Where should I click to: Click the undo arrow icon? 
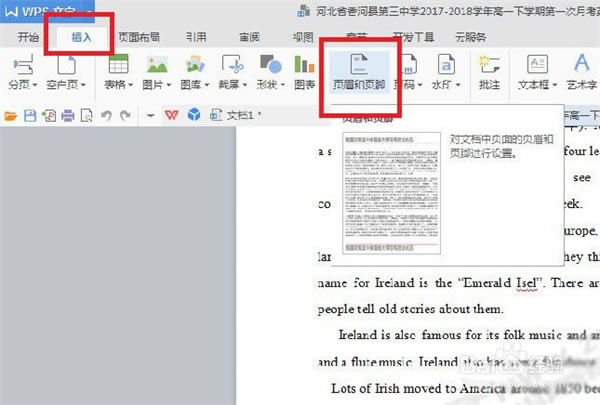coord(106,115)
